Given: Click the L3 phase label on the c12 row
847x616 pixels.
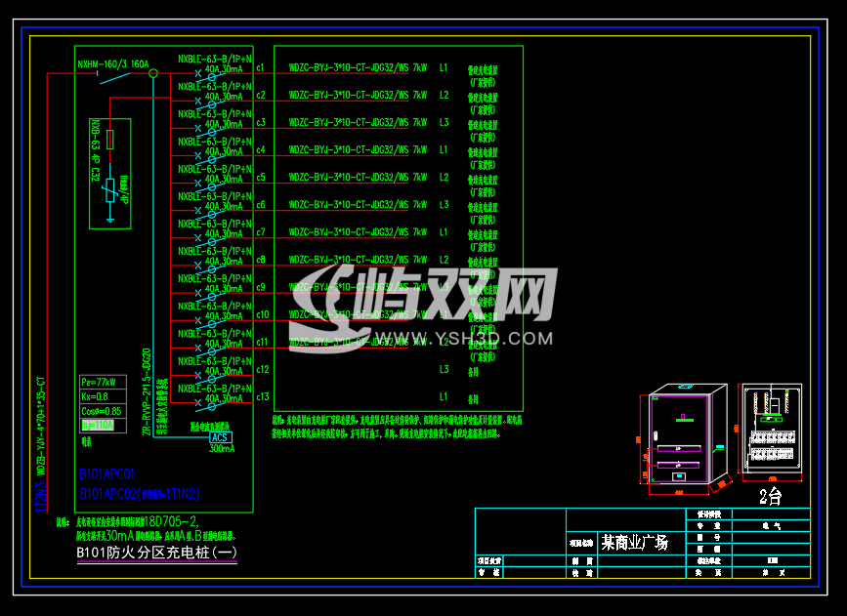Looking at the screenshot, I should click(x=445, y=369).
